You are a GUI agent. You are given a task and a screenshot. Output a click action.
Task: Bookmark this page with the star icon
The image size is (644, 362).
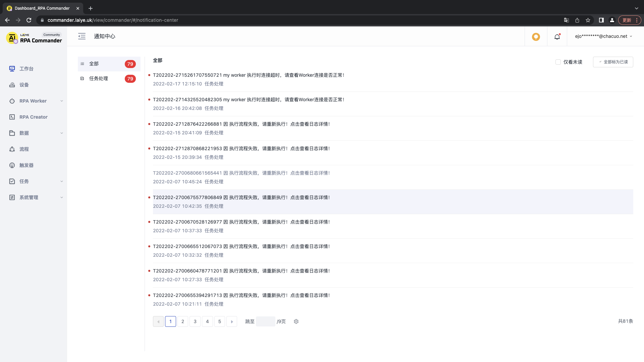[x=588, y=20]
